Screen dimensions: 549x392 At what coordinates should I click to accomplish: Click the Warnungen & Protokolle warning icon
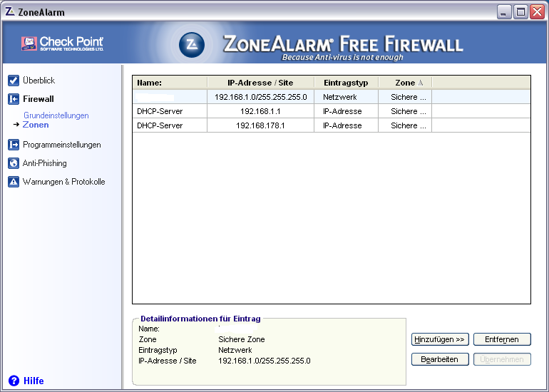coord(14,182)
